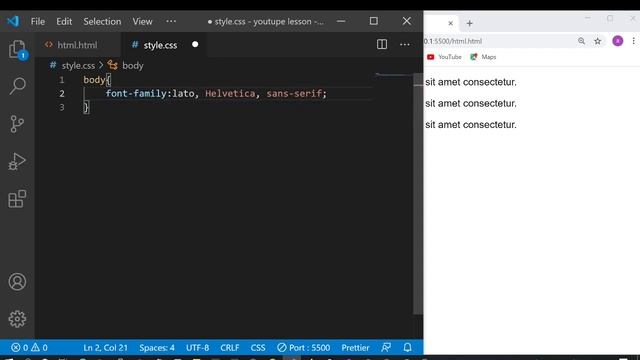640x360 pixels.
Task: Open the View menu
Action: tap(142, 21)
